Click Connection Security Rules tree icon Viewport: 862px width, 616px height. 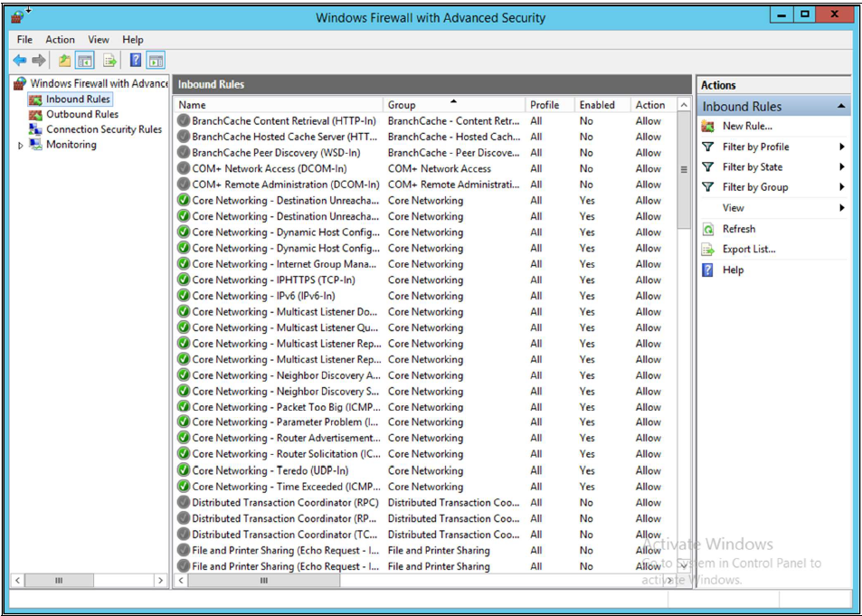point(36,129)
